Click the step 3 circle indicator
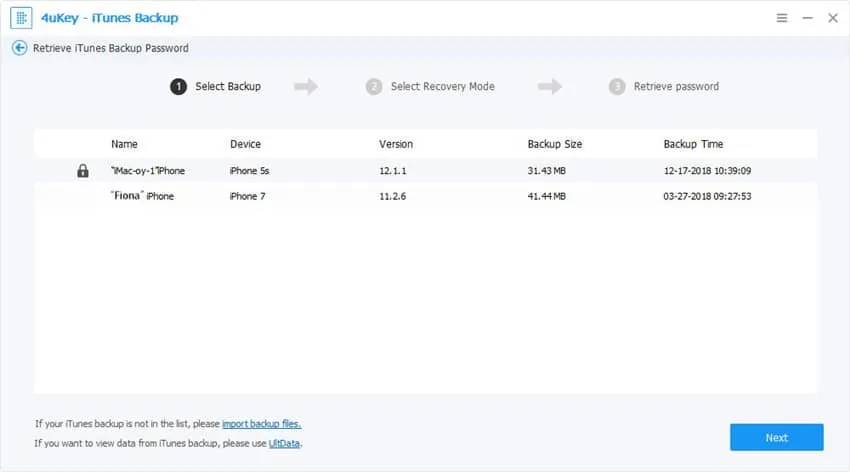This screenshot has height=472, width=850. point(617,87)
